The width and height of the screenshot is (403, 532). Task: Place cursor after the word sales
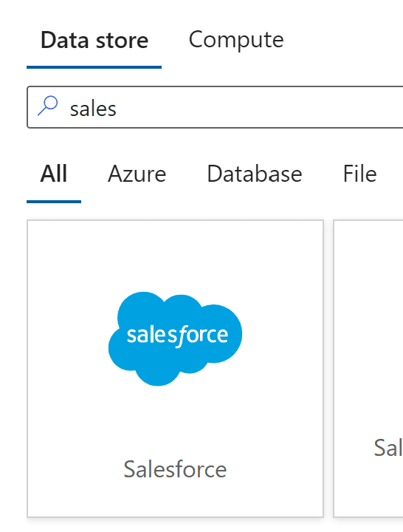[x=117, y=109]
